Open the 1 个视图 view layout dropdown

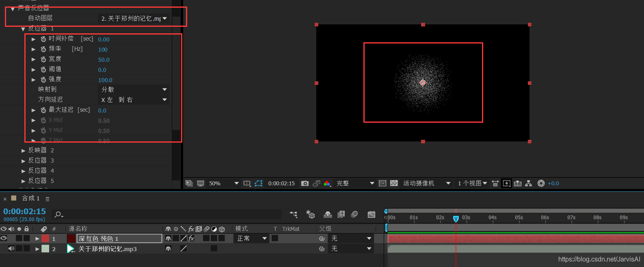pyautogui.click(x=472, y=183)
